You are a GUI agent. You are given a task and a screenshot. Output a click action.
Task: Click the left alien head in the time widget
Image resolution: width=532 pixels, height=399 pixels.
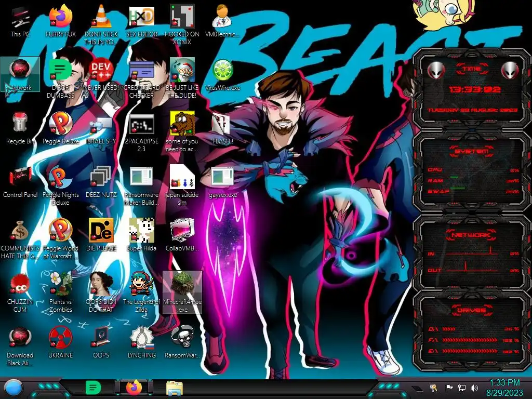[x=436, y=70]
